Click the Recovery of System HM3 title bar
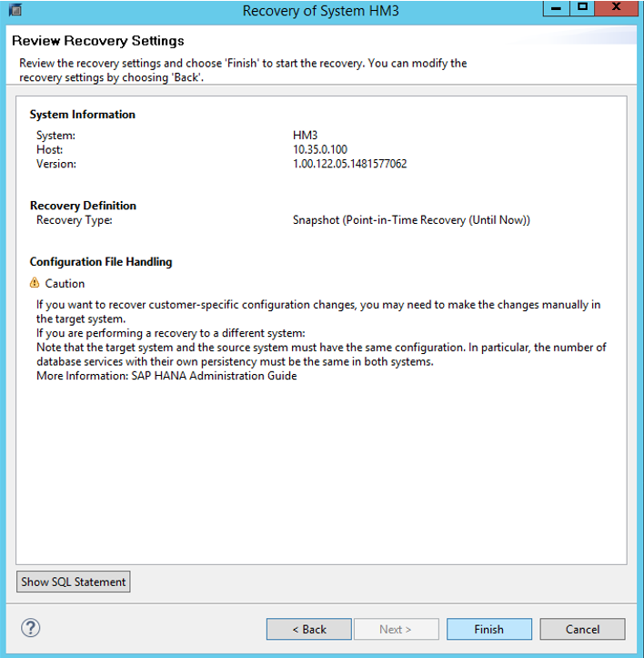This screenshot has height=658, width=644. click(x=320, y=11)
